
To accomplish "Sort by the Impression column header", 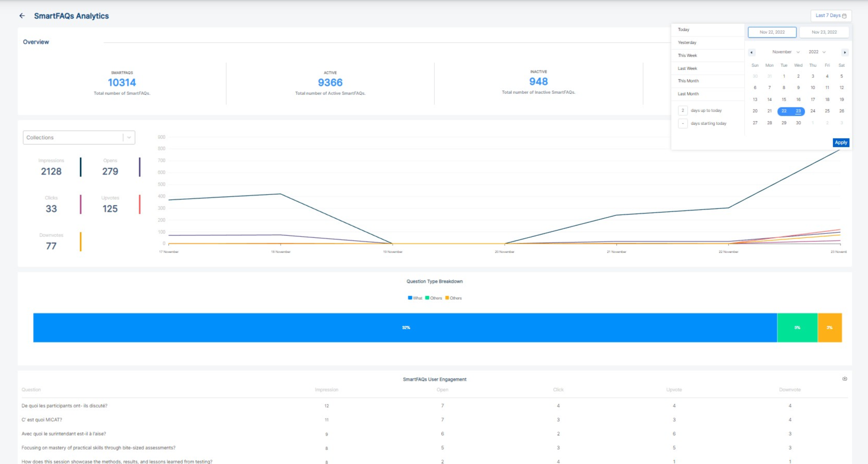I will pos(326,390).
